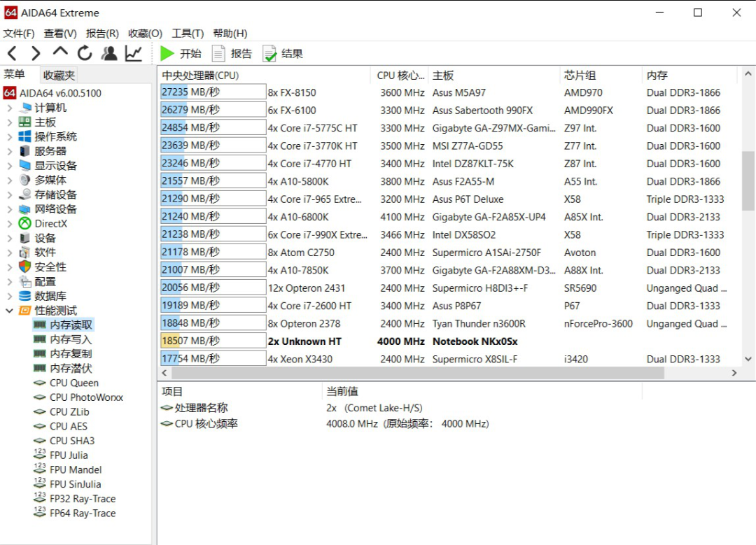
Task: Click the 当前值 column header
Action: click(482, 391)
